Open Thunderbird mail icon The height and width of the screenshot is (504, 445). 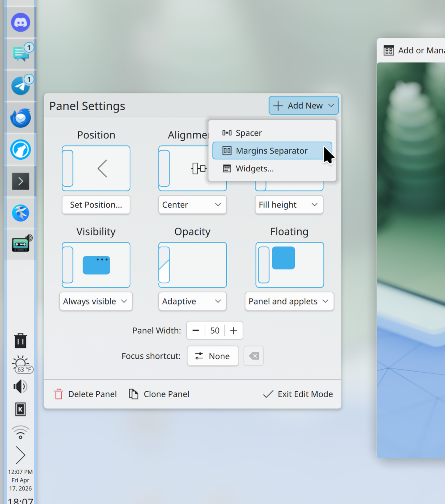pos(20,118)
